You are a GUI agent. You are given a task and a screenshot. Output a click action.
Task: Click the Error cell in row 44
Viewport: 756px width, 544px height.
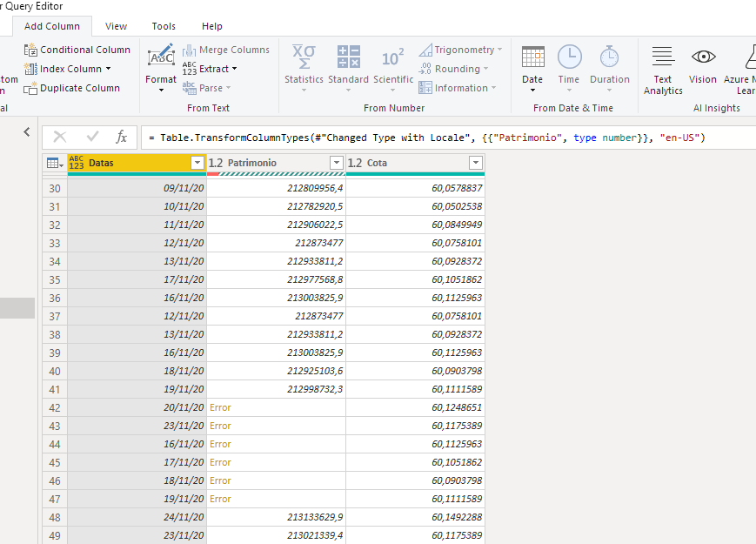pos(277,444)
